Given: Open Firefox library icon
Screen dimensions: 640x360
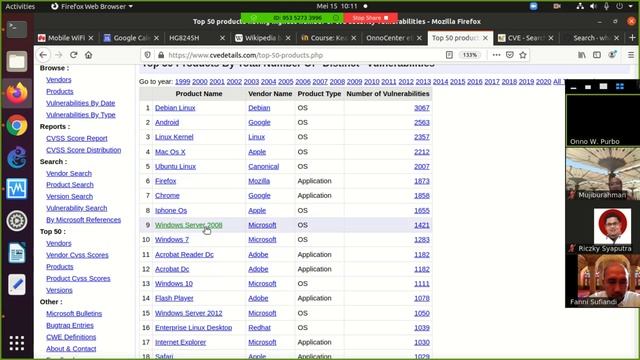Looking at the screenshot, I should click(x=582, y=55).
